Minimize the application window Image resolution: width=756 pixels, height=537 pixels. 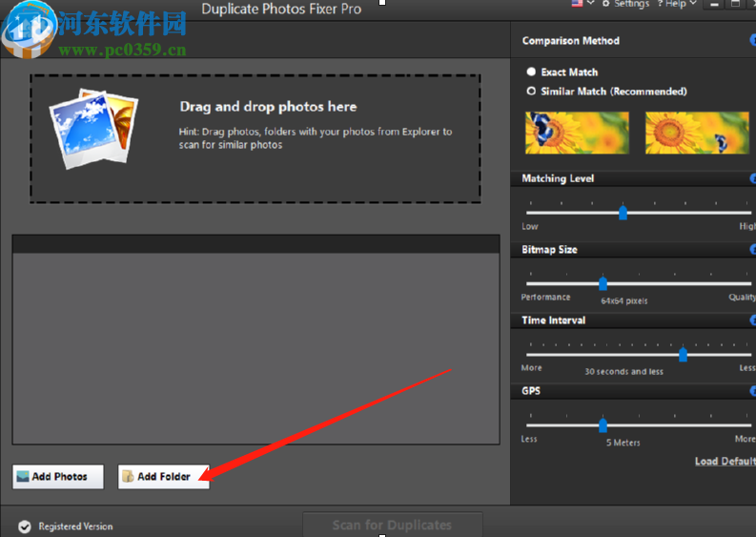pos(715,4)
